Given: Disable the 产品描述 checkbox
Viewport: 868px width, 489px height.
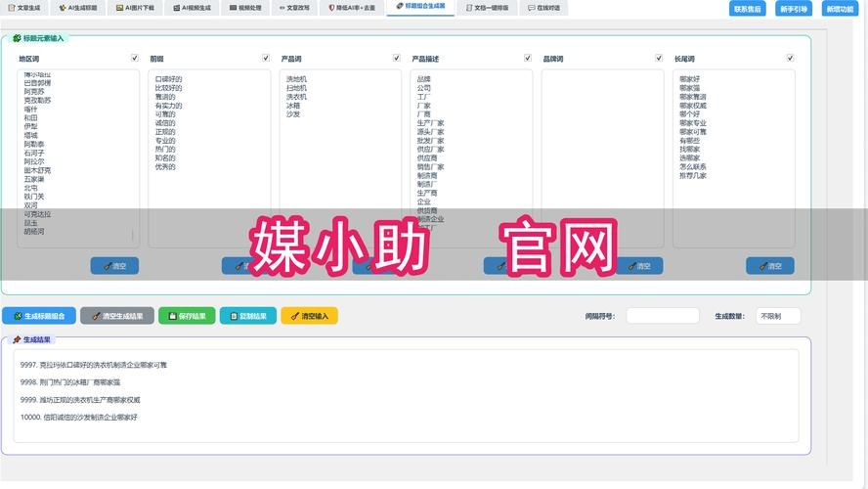Looking at the screenshot, I should [x=528, y=58].
